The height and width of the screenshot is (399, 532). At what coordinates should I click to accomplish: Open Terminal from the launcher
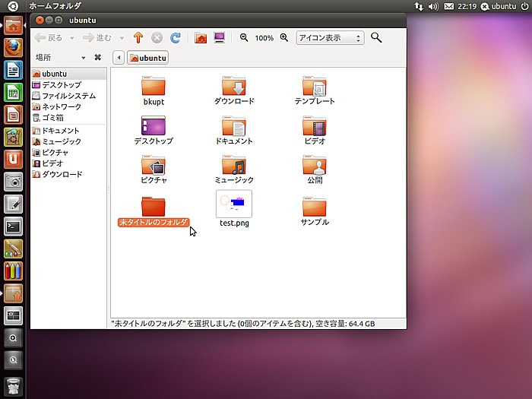pos(13,226)
